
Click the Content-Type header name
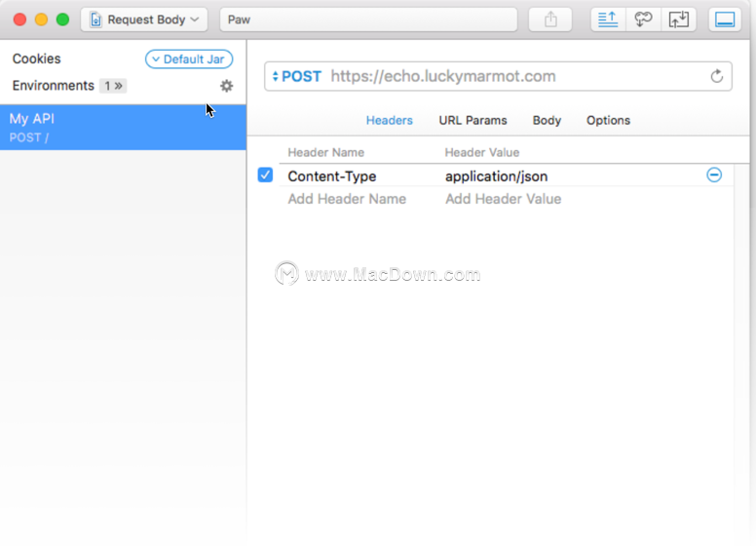coord(331,176)
